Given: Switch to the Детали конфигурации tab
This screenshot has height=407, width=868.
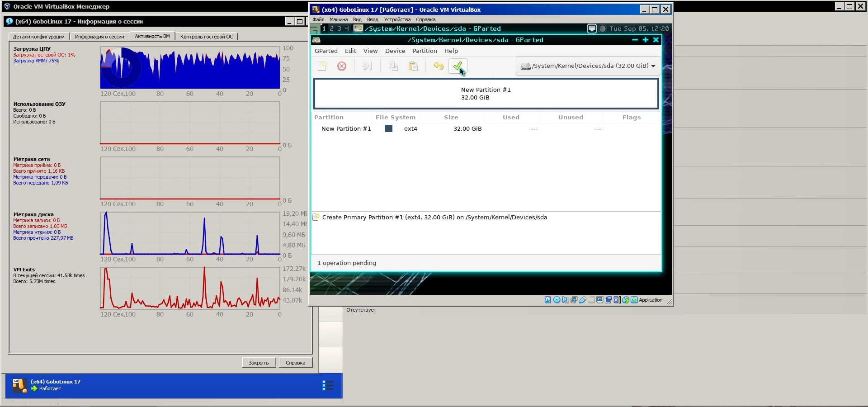Looking at the screenshot, I should (38, 37).
